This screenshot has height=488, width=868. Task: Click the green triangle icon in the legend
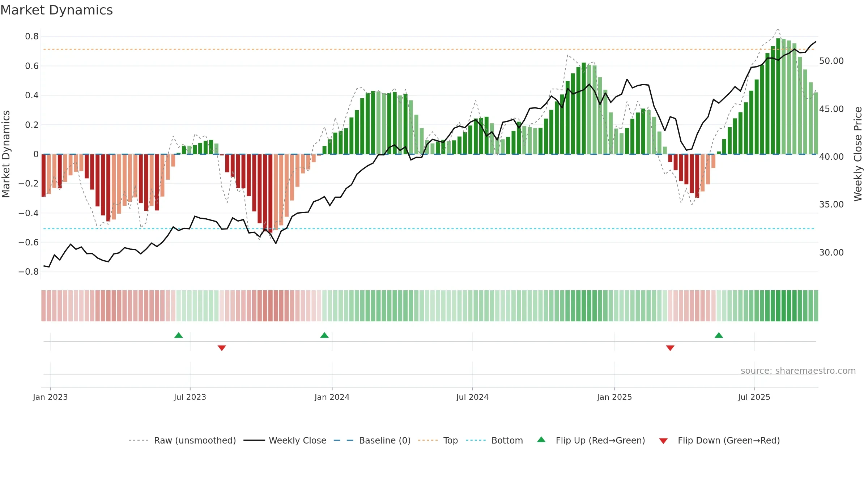(541, 440)
